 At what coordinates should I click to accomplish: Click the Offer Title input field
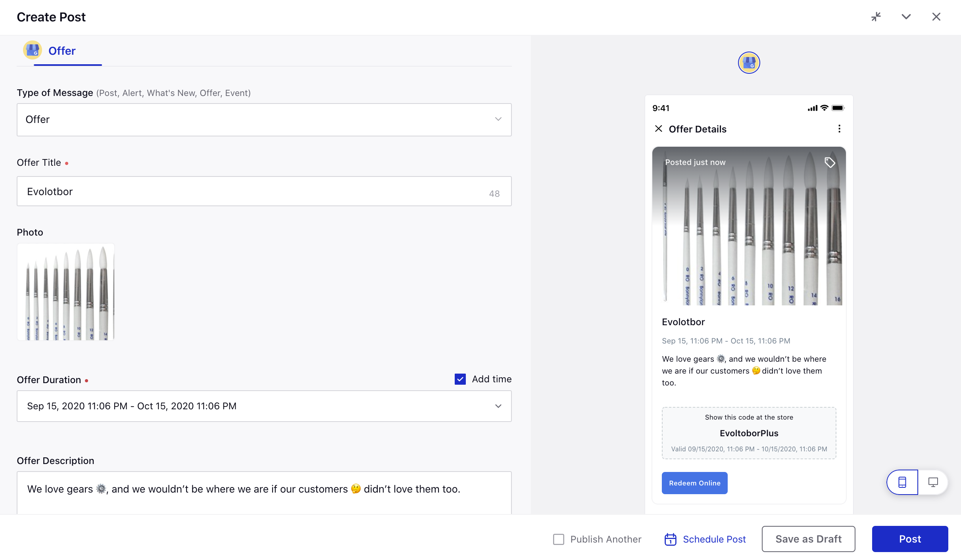tap(264, 191)
